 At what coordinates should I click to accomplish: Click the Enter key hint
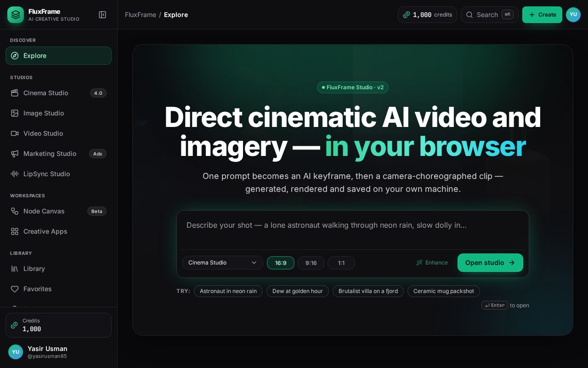click(495, 305)
